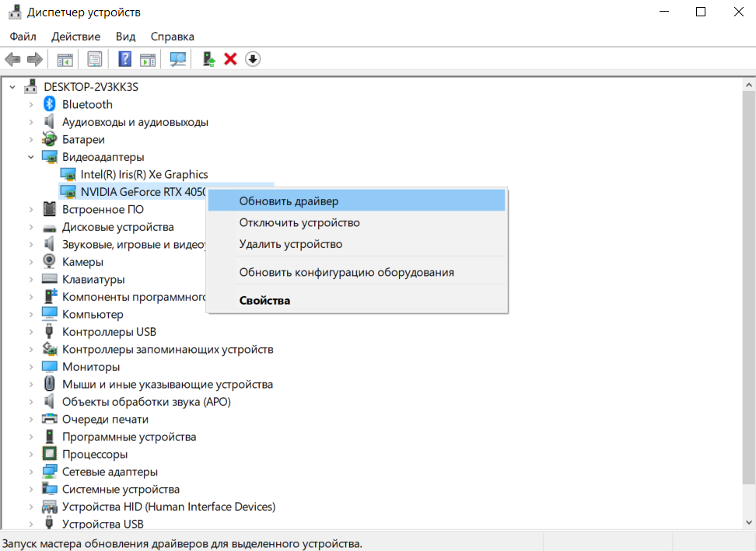Click the red X uninstall device icon
This screenshot has height=551, width=756.
tap(230, 59)
